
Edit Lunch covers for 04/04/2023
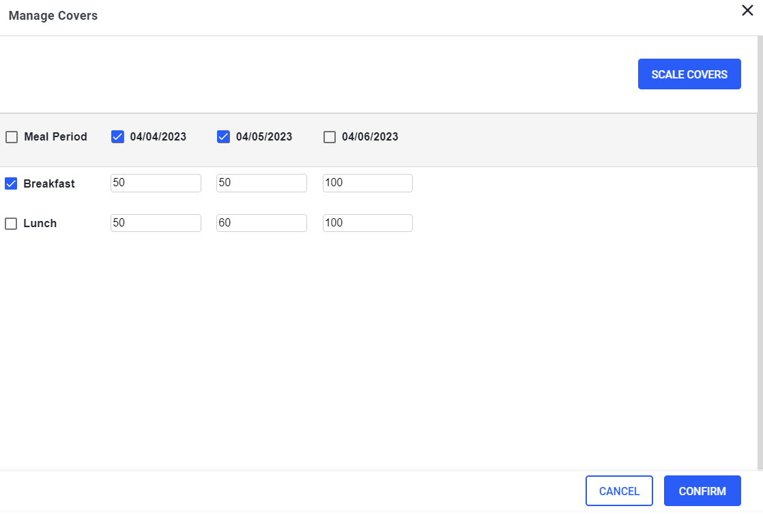coord(156,223)
